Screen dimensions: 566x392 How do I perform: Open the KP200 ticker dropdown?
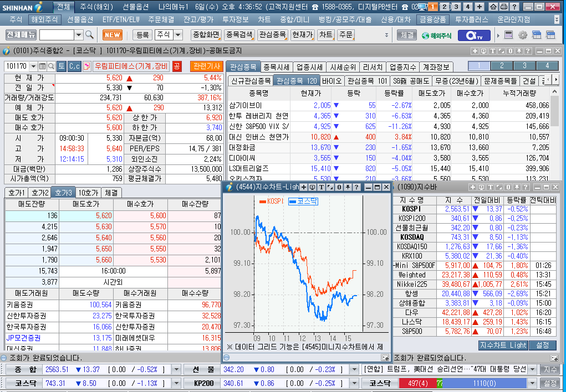(x=354, y=383)
